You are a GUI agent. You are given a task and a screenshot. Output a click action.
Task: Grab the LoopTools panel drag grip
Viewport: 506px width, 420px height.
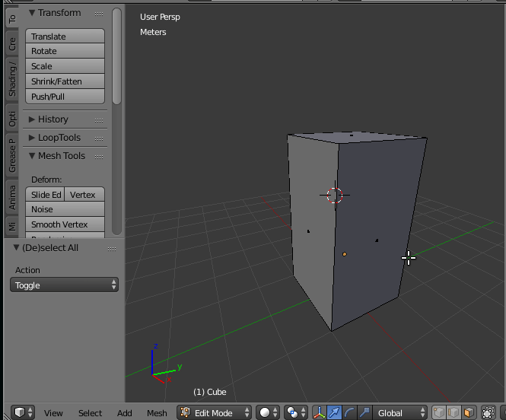pyautogui.click(x=99, y=138)
